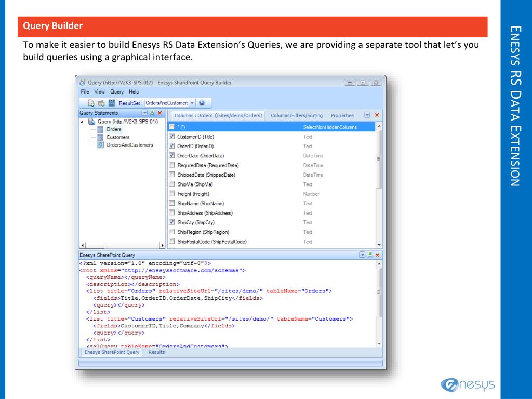Viewport: 532px width, 399px height.
Task: Check the ShipRegion column checkbox
Action: (171, 232)
